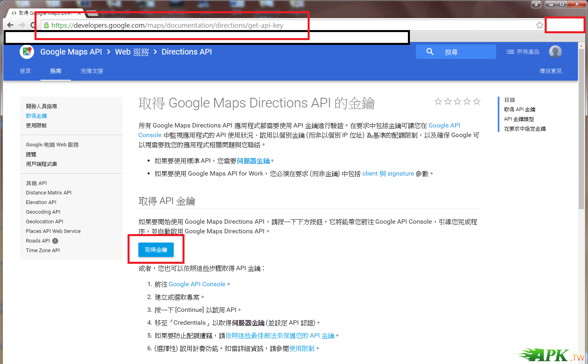The width and height of the screenshot is (588, 364).
Task: Click the 使用限制 link in step 6
Action: (x=302, y=348)
